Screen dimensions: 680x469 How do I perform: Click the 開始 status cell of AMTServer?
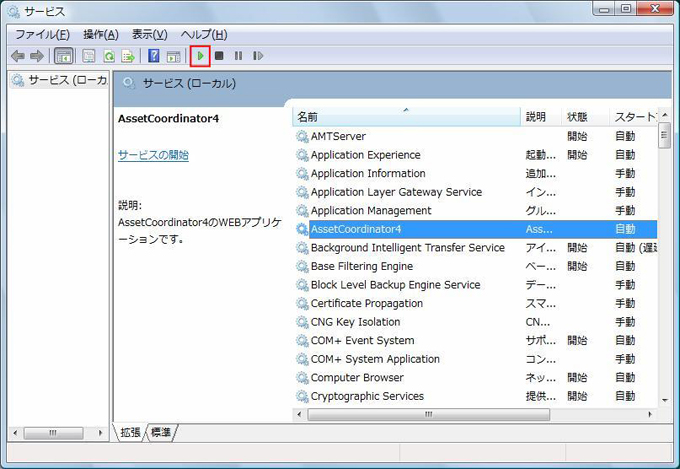tap(577, 137)
